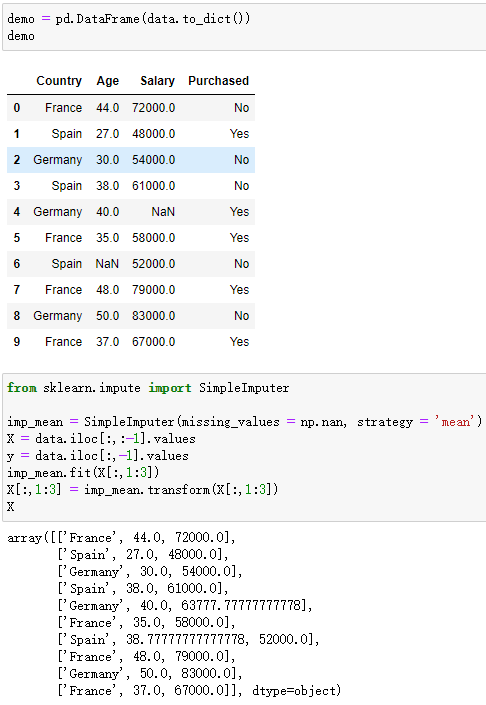
Task: Click the 'demo' line in first cell
Action: tap(21, 36)
